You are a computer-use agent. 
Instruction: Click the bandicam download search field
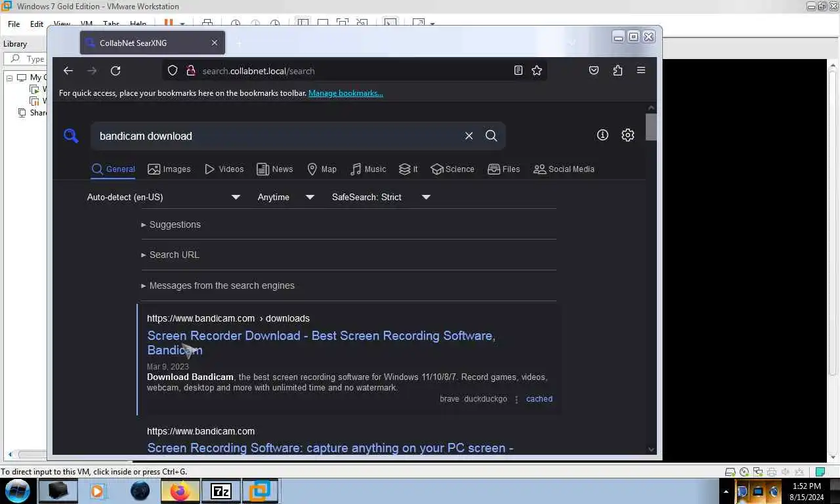coord(279,136)
